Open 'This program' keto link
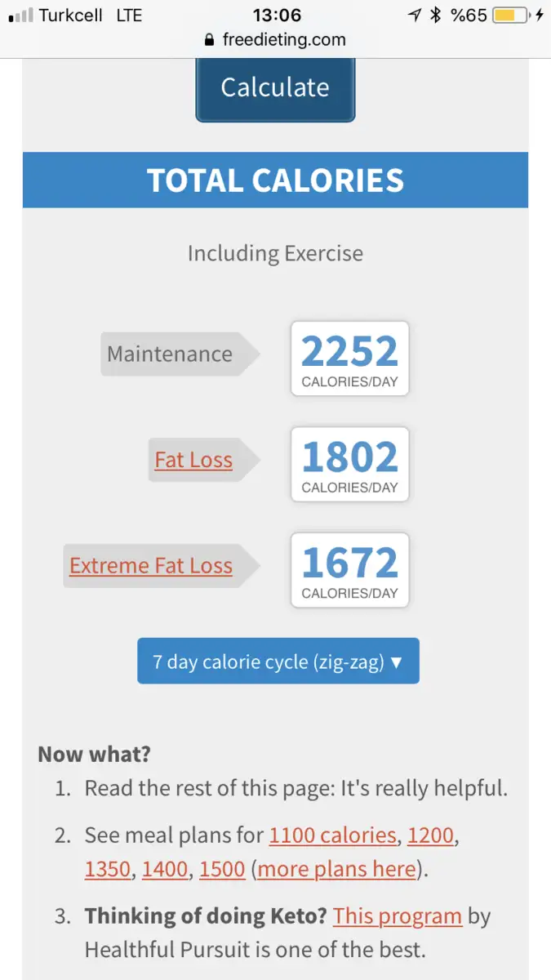This screenshot has height=980, width=551. (x=398, y=916)
